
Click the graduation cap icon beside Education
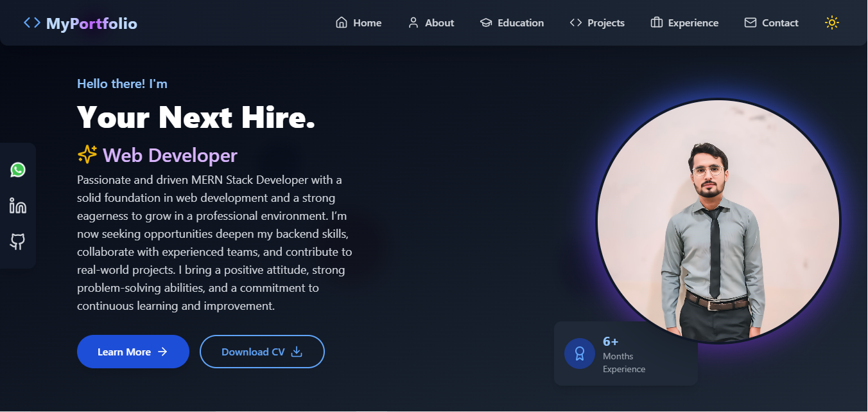tap(486, 23)
